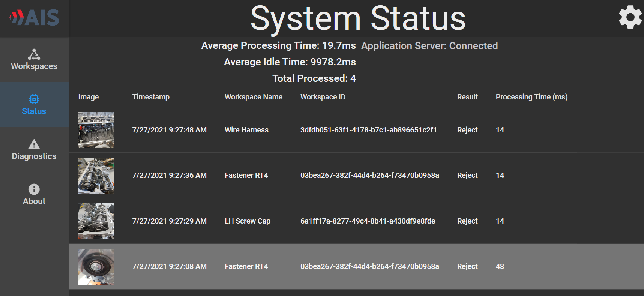Open the Wire Harness image thumbnail
This screenshot has height=296, width=644.
[x=96, y=130]
